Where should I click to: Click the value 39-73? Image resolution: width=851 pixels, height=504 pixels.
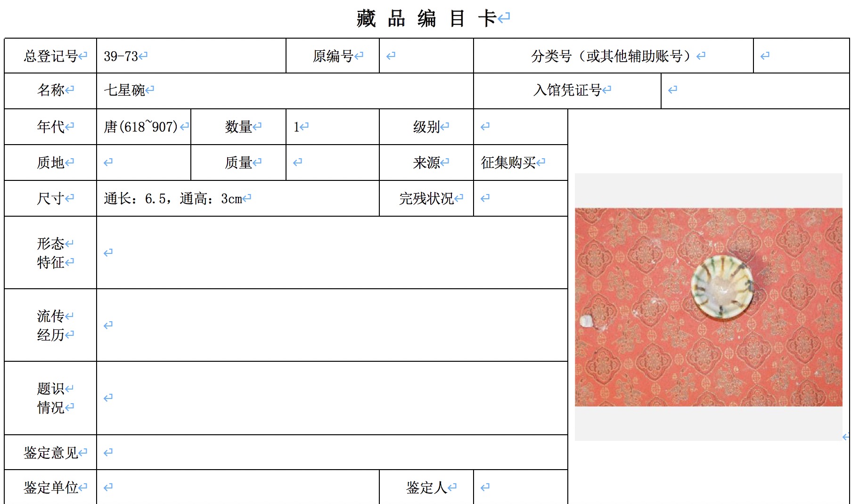(x=121, y=56)
